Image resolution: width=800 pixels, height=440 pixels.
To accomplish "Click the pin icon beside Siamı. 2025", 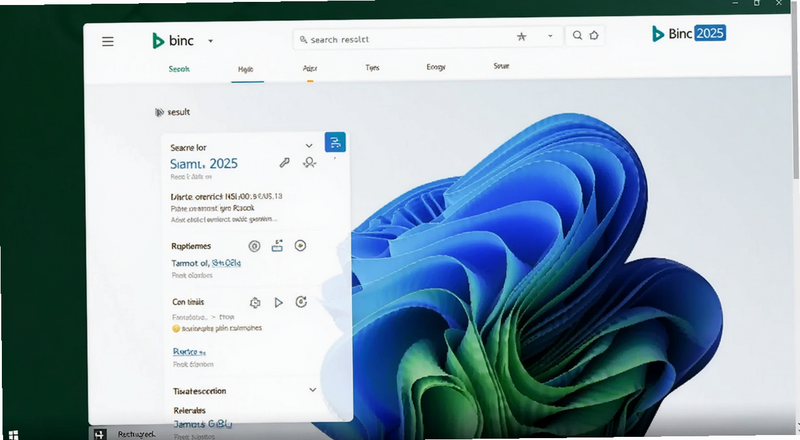I will [x=285, y=163].
